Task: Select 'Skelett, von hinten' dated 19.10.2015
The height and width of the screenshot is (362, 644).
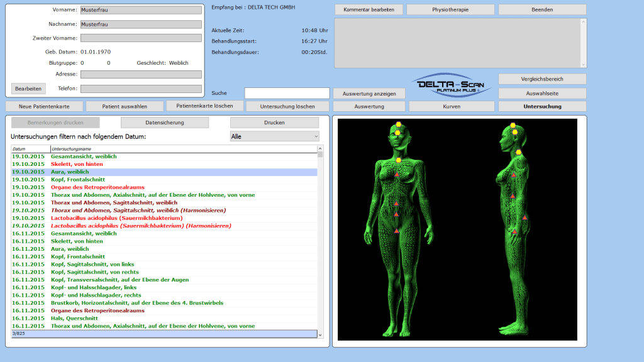Action: point(77,164)
